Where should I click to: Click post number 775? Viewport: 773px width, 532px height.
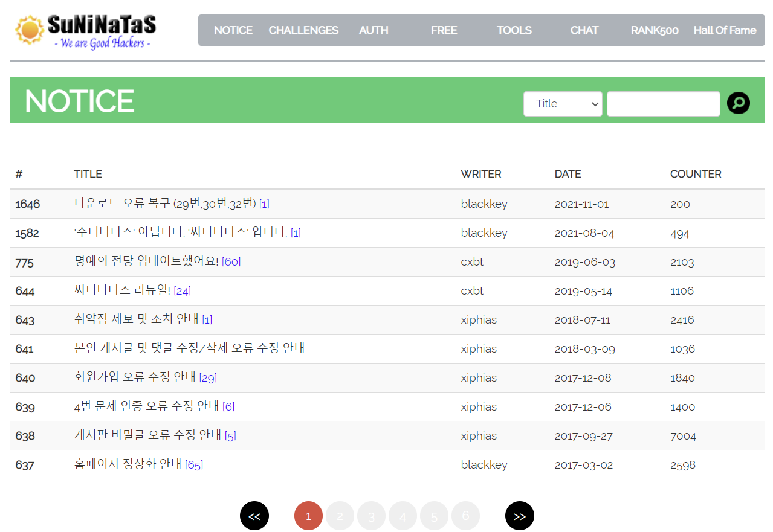(x=24, y=262)
